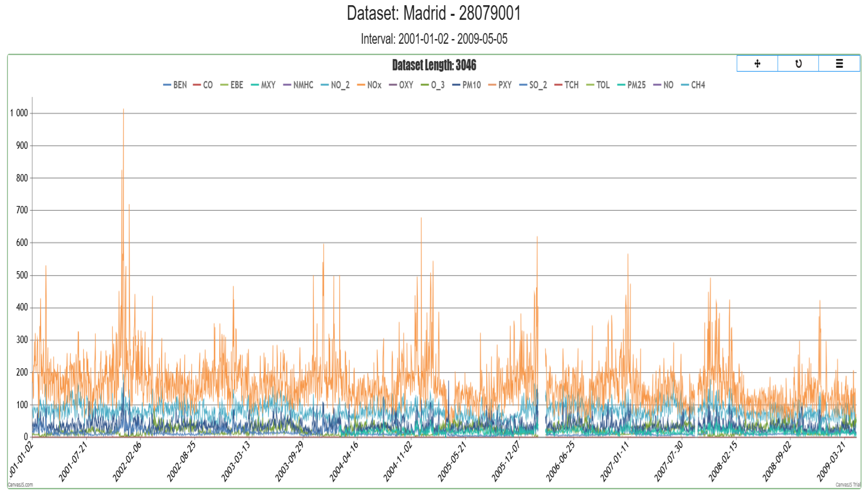Click the 'Dataset Length: 3046' chart title
The width and height of the screenshot is (868, 495).
(434, 65)
